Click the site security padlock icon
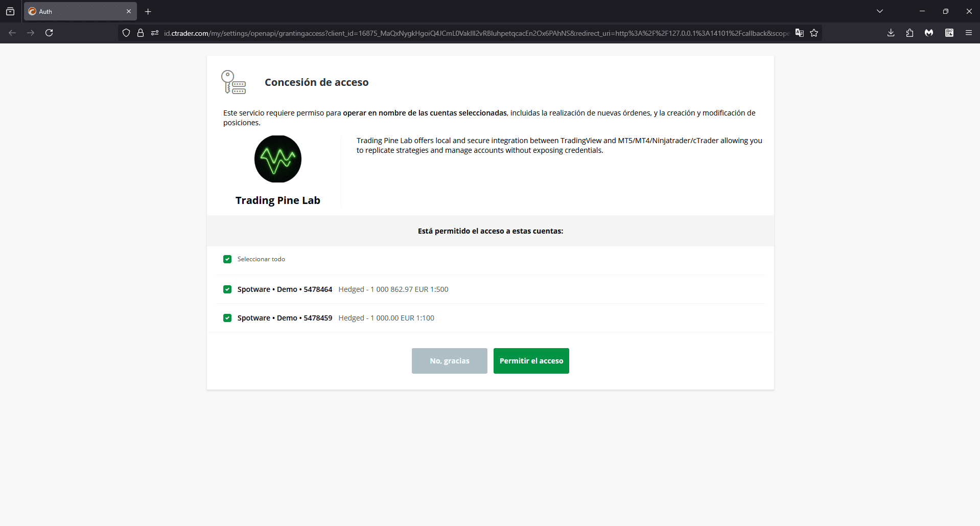Viewport: 980px width, 526px height. tap(141, 33)
